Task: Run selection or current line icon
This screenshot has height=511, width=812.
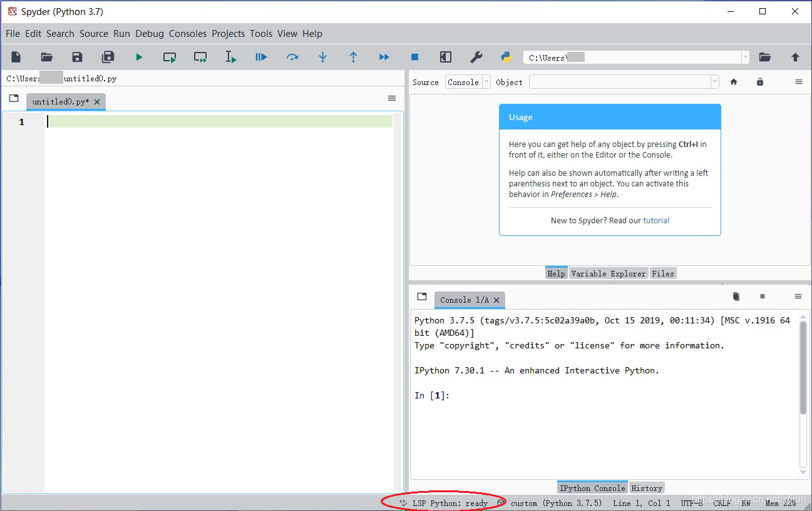Action: tap(231, 57)
